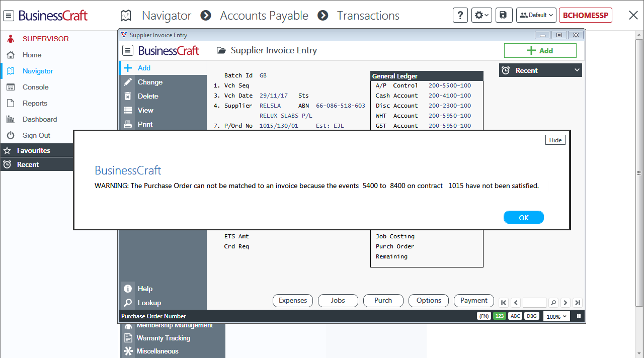Click the Purch button

pos(383,301)
